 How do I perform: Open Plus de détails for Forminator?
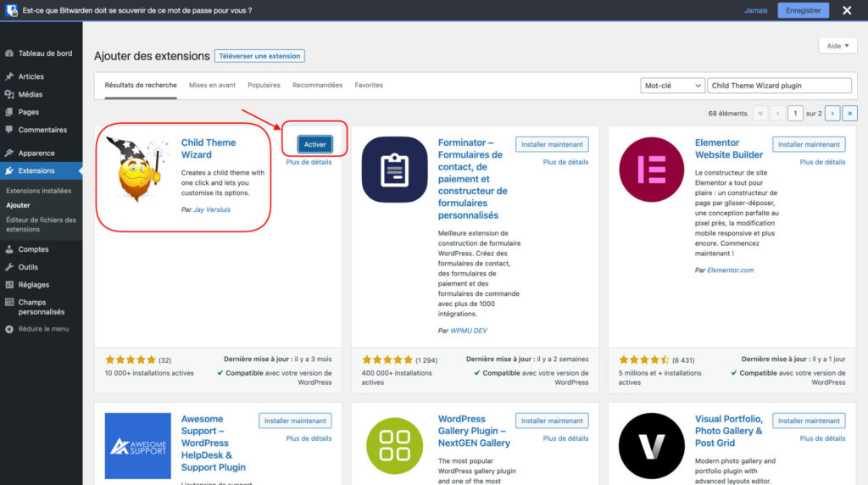tap(565, 162)
